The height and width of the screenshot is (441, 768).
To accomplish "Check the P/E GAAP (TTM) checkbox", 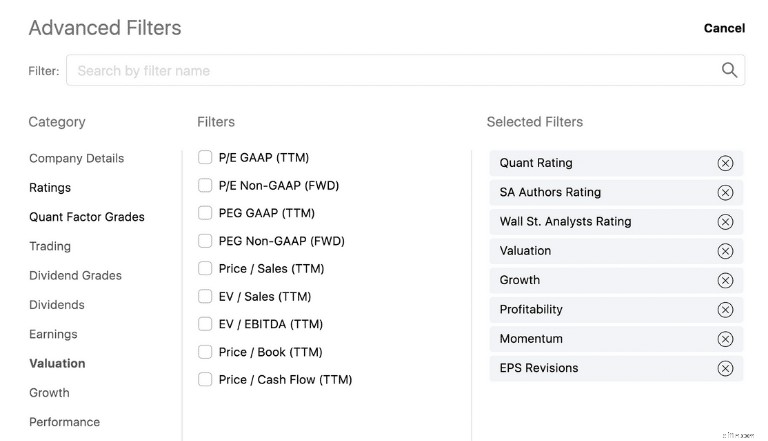I will pos(205,157).
